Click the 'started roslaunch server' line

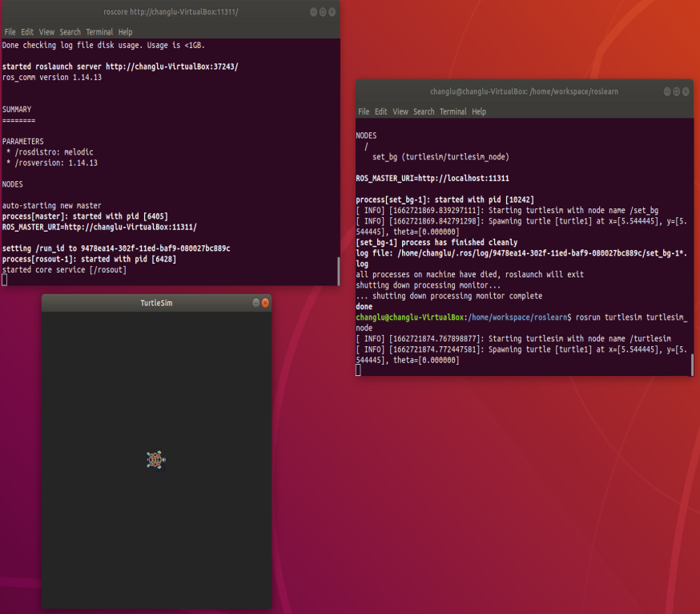coord(120,67)
